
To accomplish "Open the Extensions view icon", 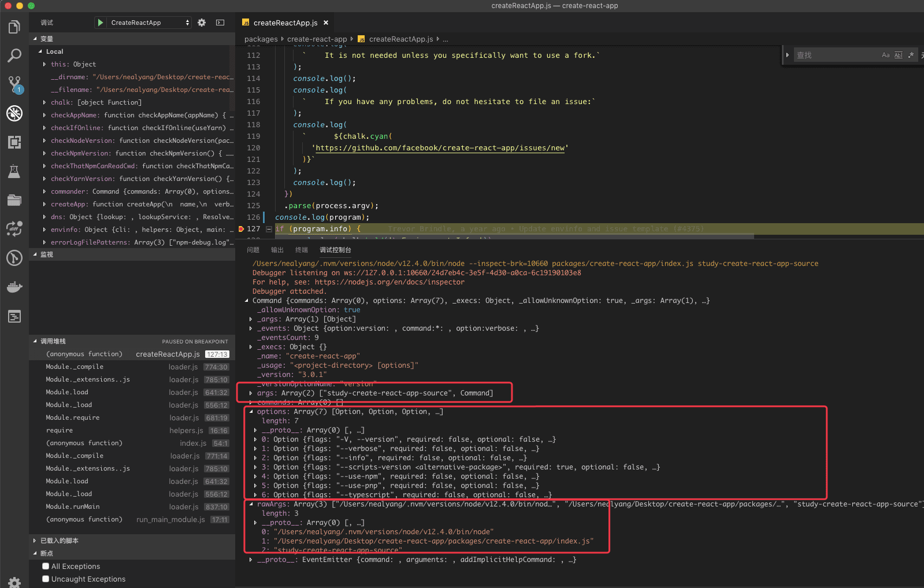I will click(x=14, y=142).
